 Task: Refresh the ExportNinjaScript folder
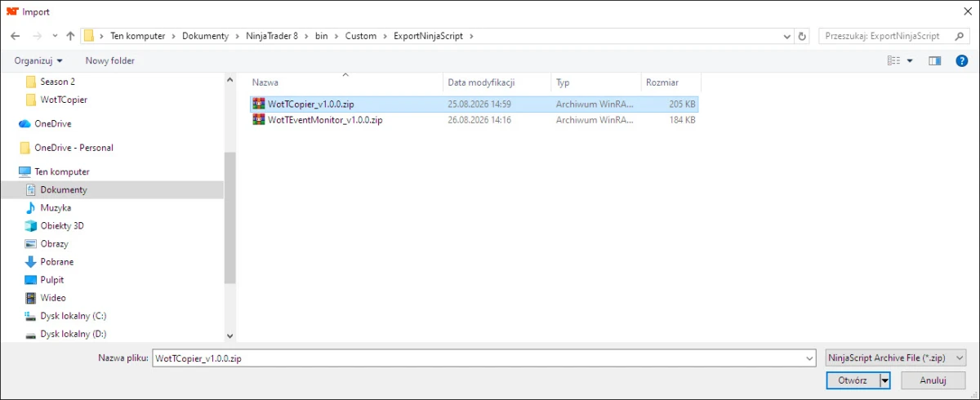(802, 36)
